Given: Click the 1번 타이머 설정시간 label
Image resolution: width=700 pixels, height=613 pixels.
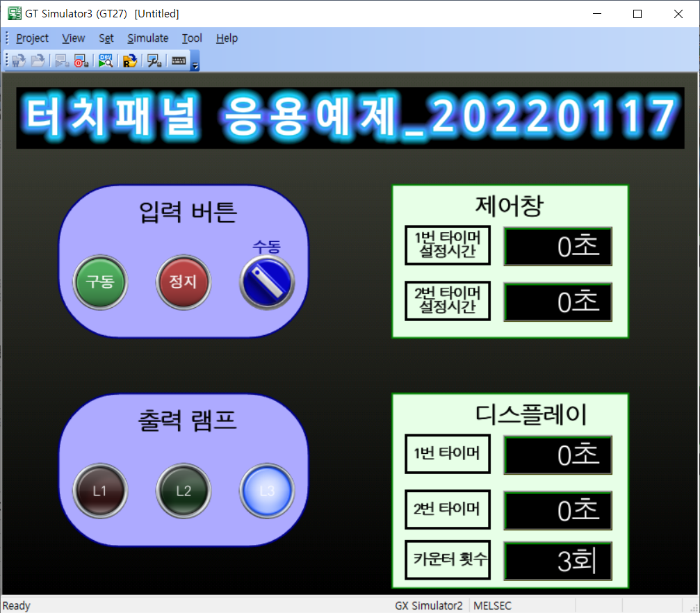Looking at the screenshot, I should point(448,245).
